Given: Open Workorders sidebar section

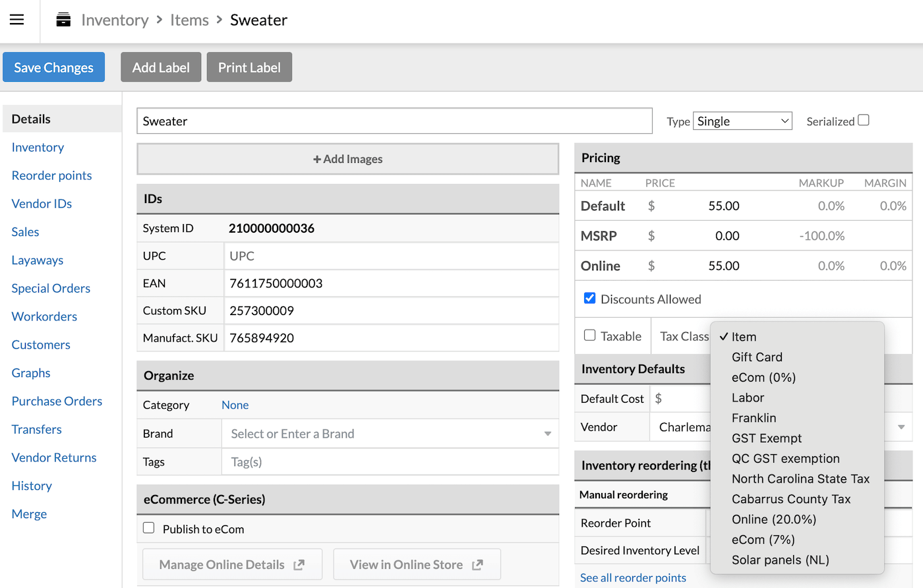Looking at the screenshot, I should pos(44,317).
